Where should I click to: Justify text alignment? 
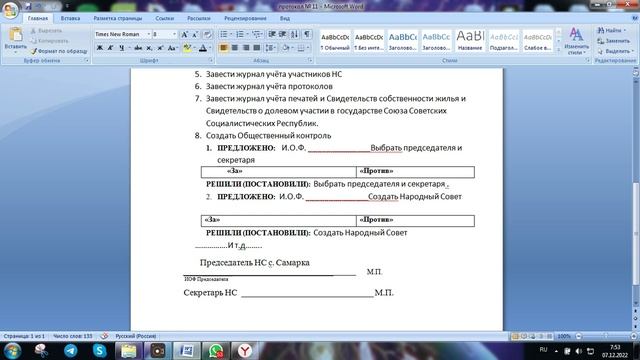click(x=256, y=48)
